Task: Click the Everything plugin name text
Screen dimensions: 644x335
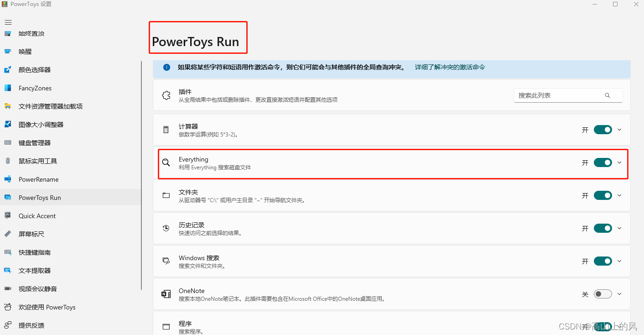Action: [193, 159]
